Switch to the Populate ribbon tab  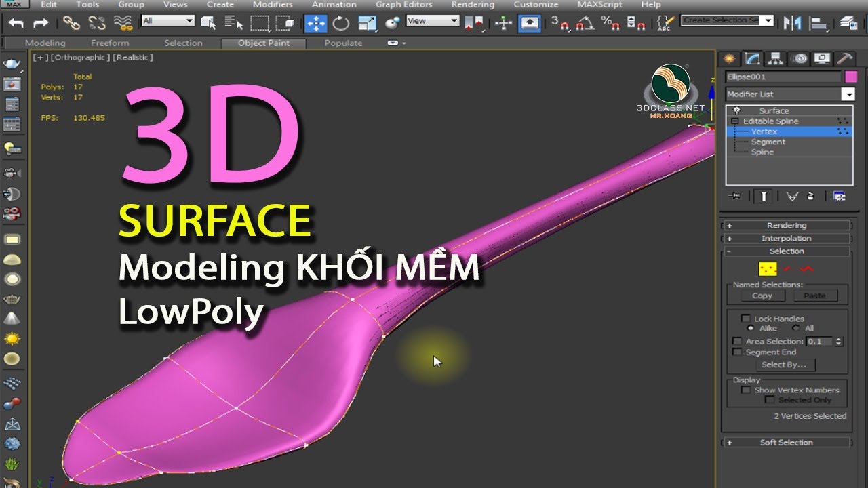(x=343, y=43)
